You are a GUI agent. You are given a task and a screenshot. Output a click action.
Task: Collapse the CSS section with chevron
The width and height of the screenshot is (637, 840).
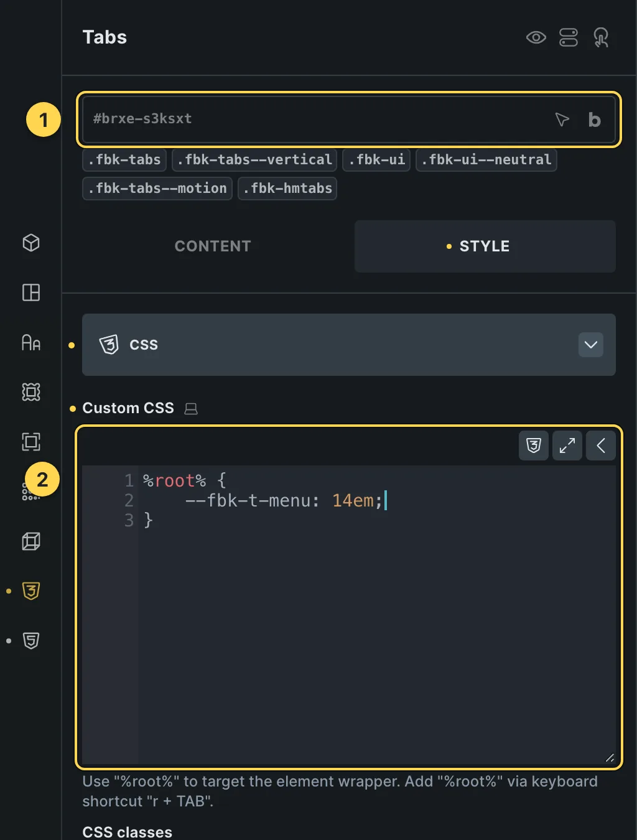(591, 345)
